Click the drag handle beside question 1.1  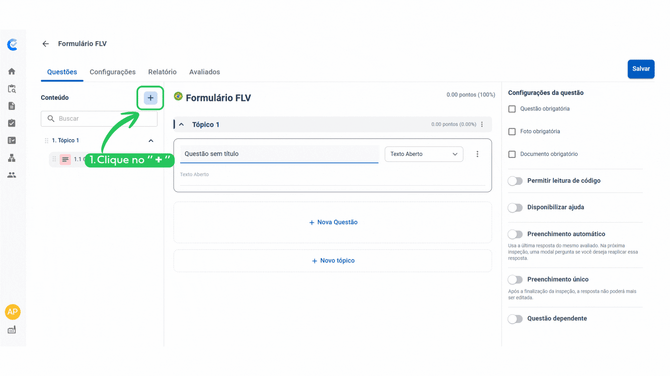click(54, 159)
